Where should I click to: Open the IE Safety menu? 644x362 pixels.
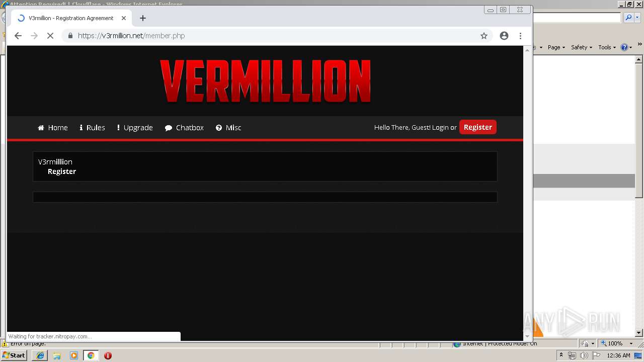pyautogui.click(x=582, y=47)
